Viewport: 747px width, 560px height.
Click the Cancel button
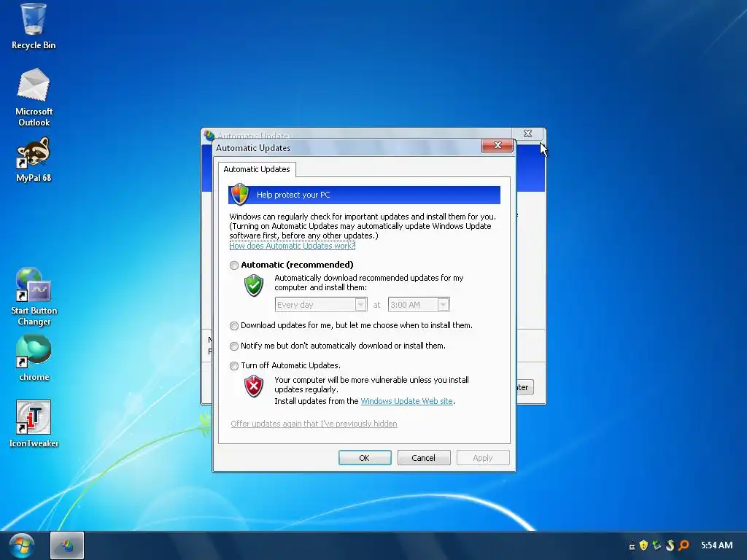coord(424,458)
